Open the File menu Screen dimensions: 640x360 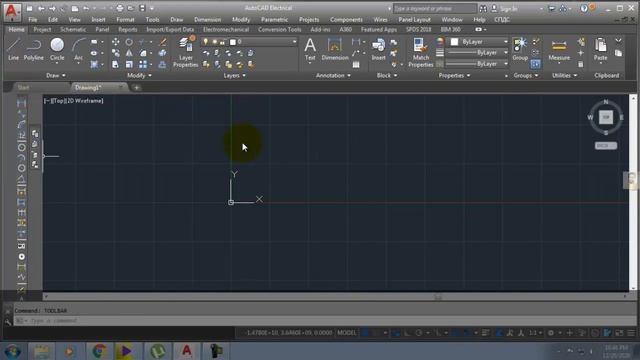click(33, 20)
